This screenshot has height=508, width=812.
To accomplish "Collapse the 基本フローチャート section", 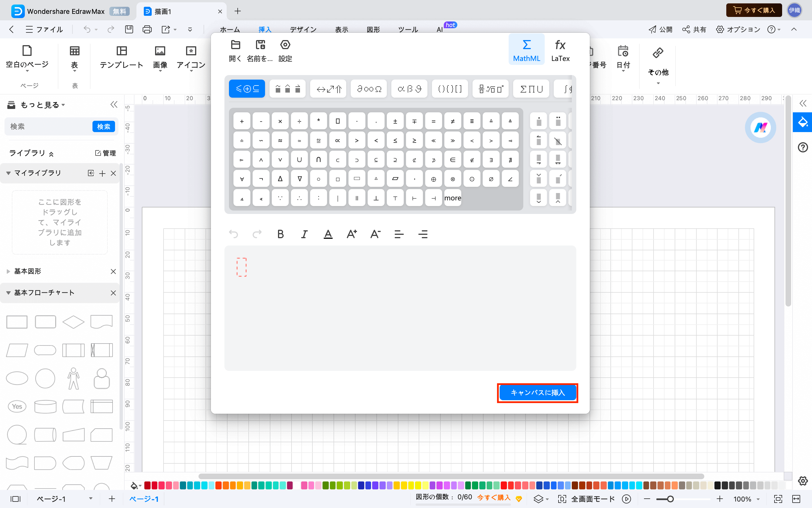I will point(8,293).
